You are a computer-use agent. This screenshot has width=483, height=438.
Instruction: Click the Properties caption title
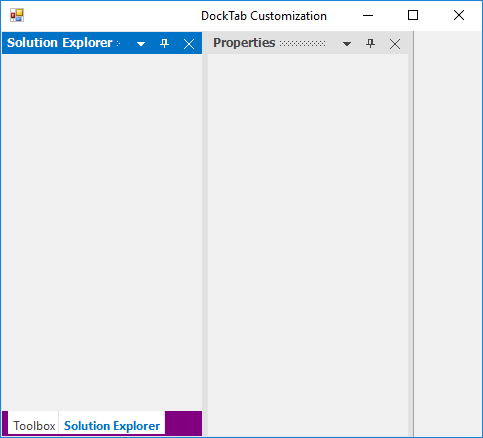244,43
